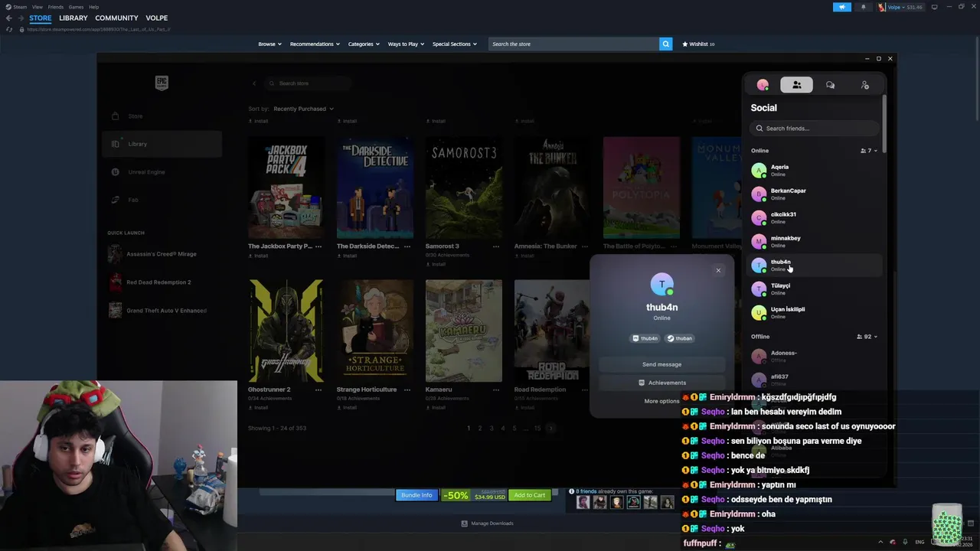Viewport: 980px width, 551px height.
Task: Open more options for Samorost 3
Action: pyautogui.click(x=496, y=246)
